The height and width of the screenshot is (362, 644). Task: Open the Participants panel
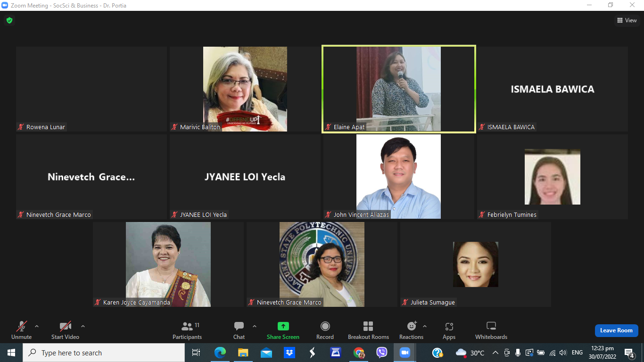(187, 330)
